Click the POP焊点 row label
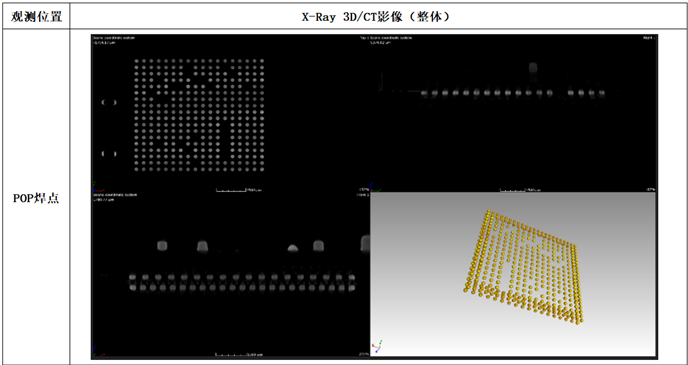The width and height of the screenshot is (688, 365). [36, 198]
